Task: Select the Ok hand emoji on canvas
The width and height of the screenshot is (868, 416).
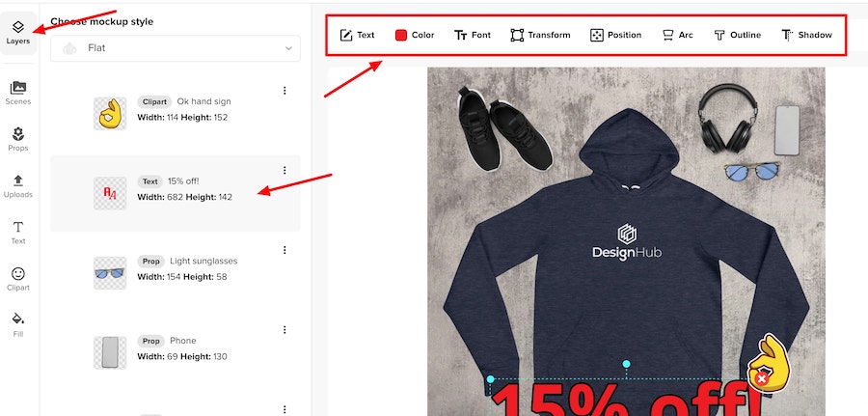Action: tap(769, 363)
